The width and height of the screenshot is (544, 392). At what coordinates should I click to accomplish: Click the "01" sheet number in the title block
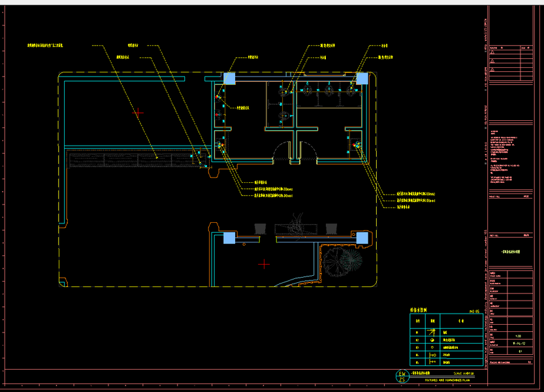pyautogui.click(x=520, y=351)
